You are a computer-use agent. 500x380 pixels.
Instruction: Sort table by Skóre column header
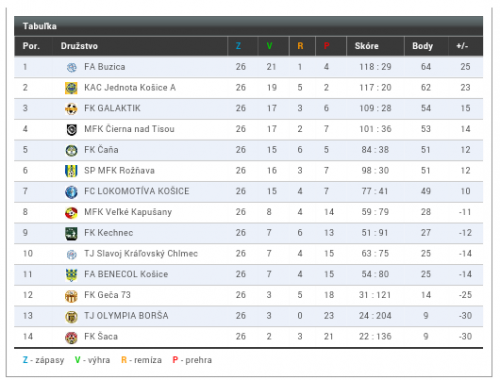coord(366,46)
